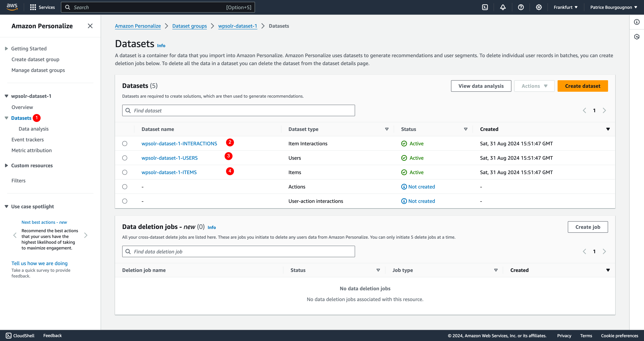Screen dimensions: 644x341
Task: Open Manage dataset groups
Action: (x=38, y=70)
